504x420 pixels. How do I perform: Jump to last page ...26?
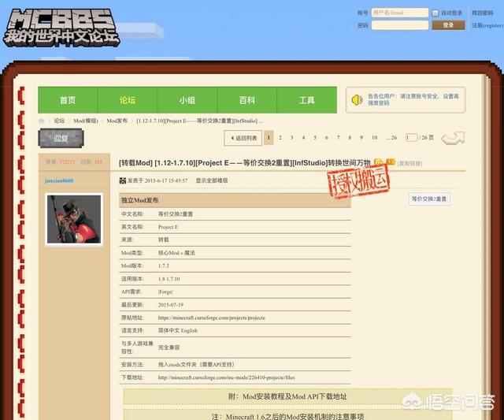pos(391,138)
